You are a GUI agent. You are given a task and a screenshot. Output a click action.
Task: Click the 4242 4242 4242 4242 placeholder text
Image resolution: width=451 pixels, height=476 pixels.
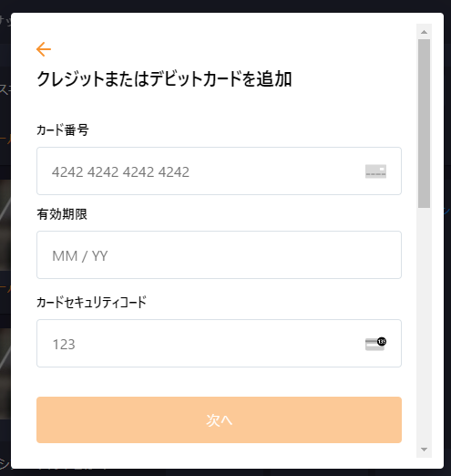pos(120,171)
